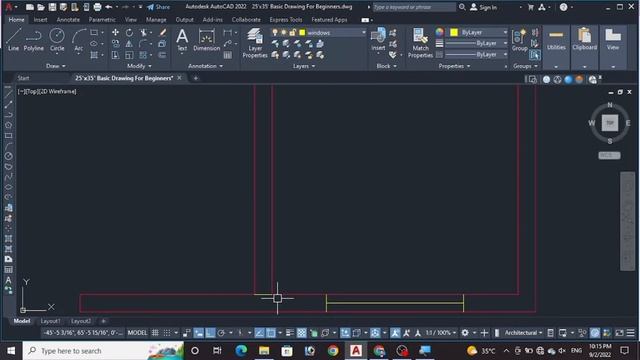Open the Architectural units dropdown
The width and height of the screenshot is (640, 360).
[x=523, y=333]
